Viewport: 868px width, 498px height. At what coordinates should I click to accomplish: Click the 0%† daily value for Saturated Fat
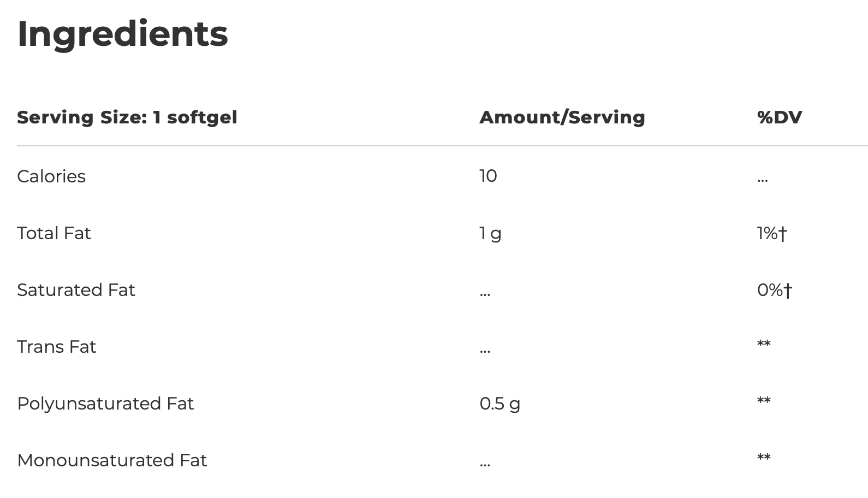coord(774,290)
